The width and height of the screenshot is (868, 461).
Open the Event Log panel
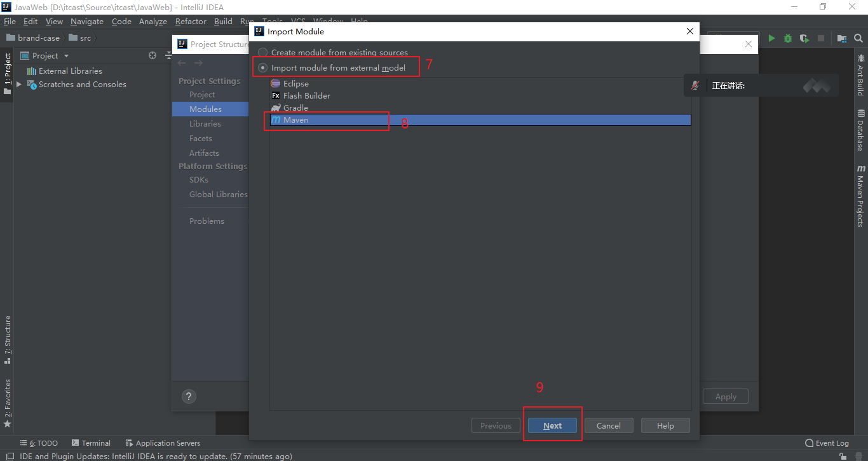tap(827, 443)
